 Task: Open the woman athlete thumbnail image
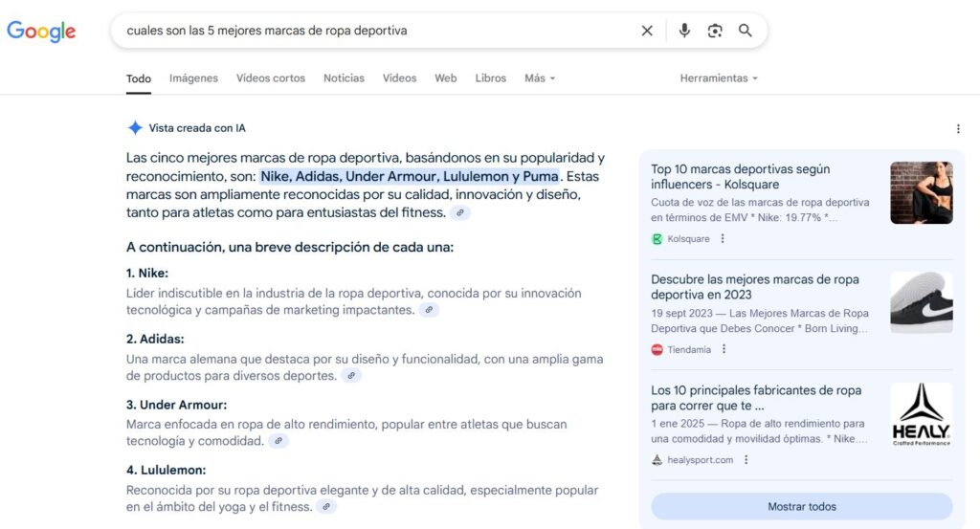[x=922, y=192]
